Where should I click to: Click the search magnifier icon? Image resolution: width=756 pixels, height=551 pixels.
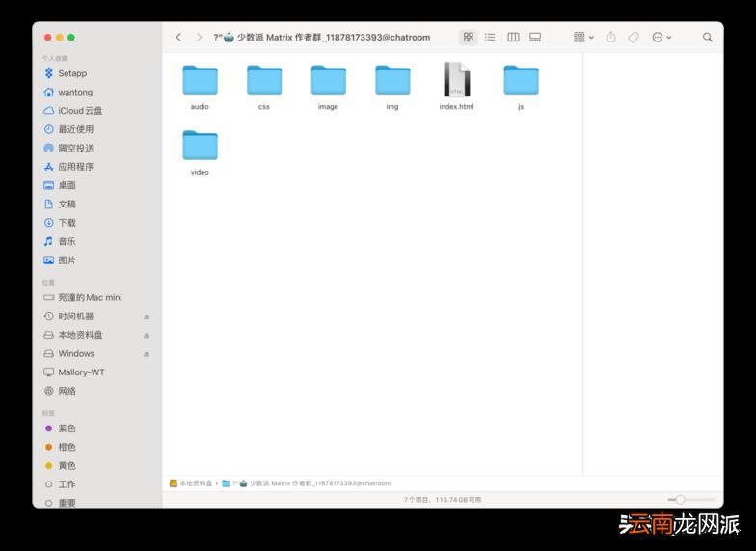[708, 37]
